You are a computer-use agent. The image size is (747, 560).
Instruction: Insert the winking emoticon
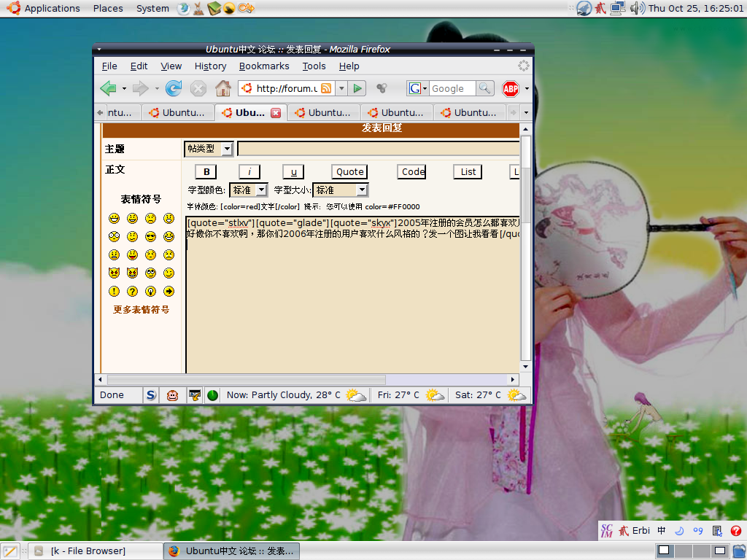169,273
